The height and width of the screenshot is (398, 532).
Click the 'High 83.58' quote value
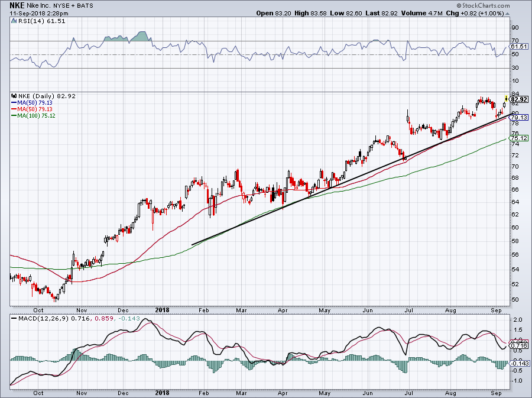[310, 13]
